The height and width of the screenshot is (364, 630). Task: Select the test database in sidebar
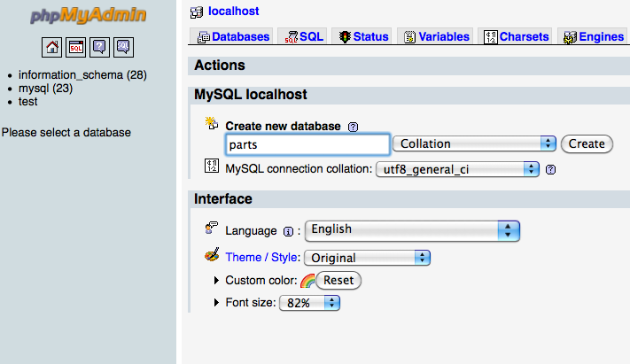pyautogui.click(x=27, y=101)
